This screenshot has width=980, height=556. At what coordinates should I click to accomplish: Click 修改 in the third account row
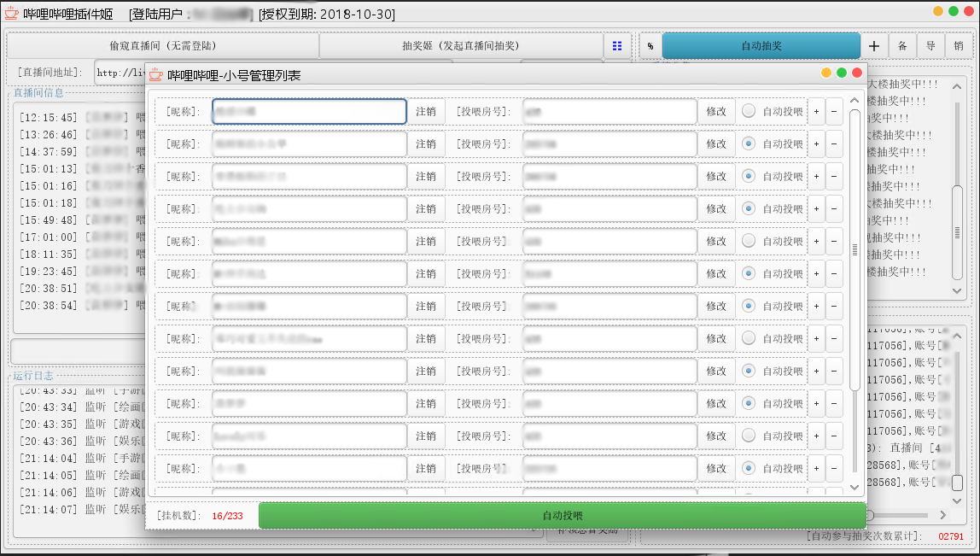click(716, 177)
